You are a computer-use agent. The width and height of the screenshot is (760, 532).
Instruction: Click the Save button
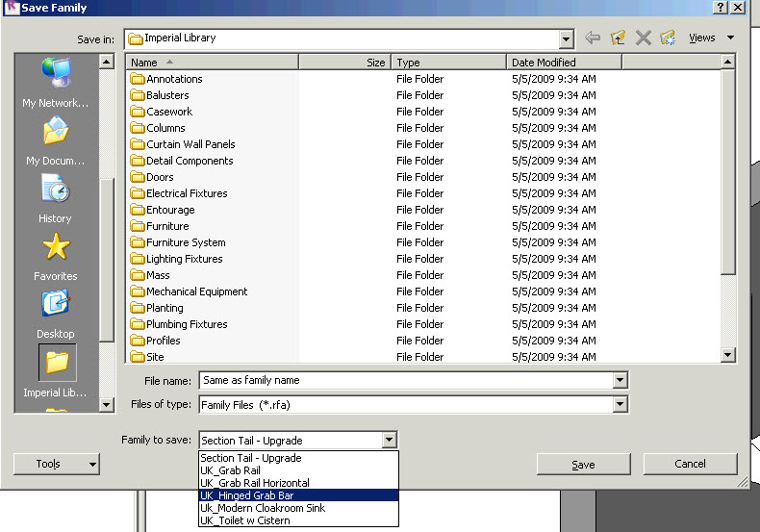pyautogui.click(x=583, y=464)
